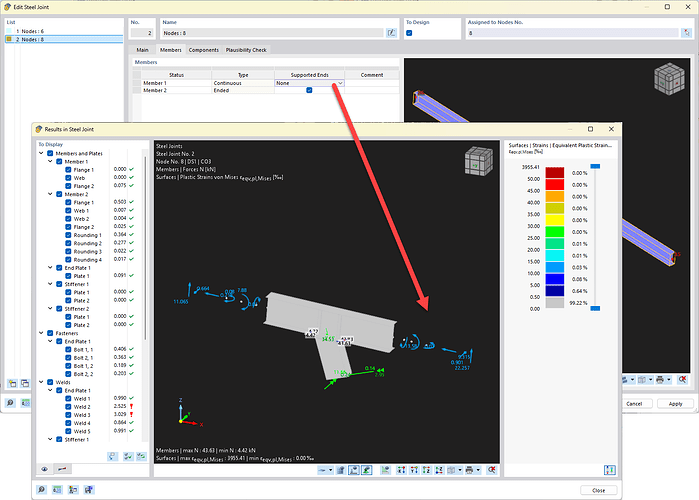Click the eye tab below results tree

coord(44,468)
